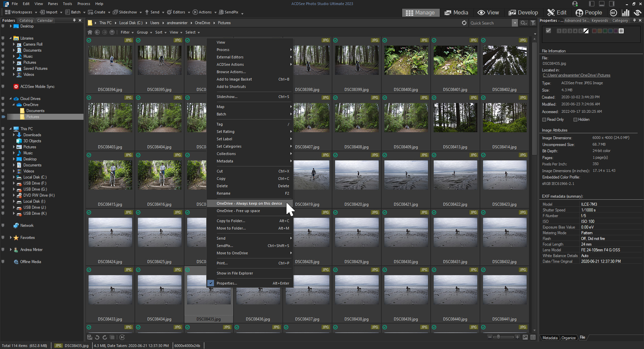644x349 pixels.
Task: Switch to the Media mode icon
Action: (456, 12)
